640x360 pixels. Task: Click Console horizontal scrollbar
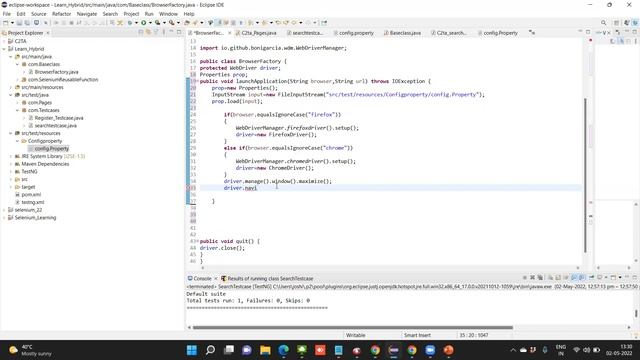coord(353,327)
